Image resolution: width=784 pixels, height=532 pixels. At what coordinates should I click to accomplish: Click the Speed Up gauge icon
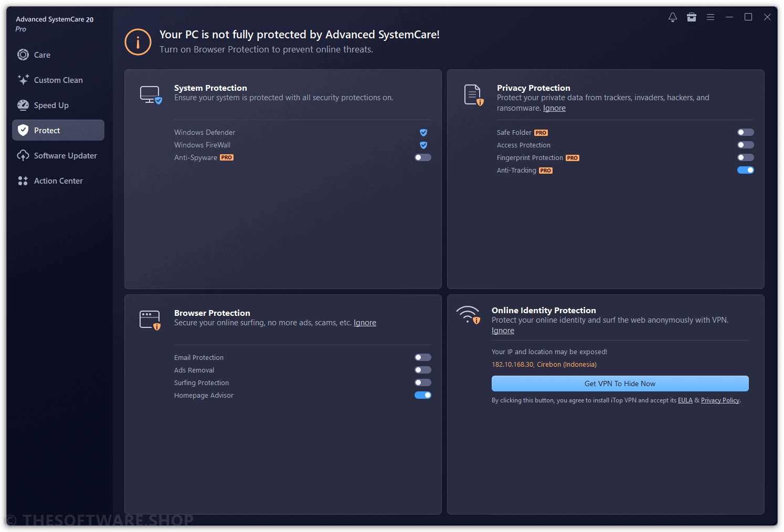pyautogui.click(x=23, y=105)
